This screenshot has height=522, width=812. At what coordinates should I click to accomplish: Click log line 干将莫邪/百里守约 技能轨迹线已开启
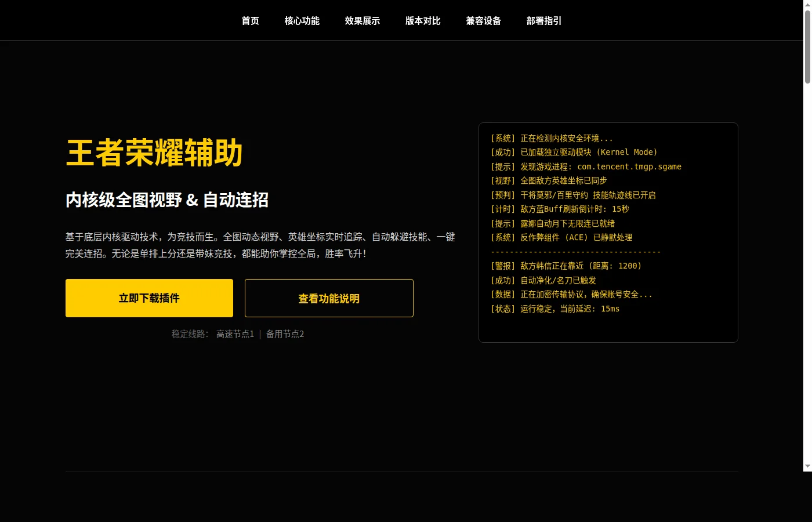point(573,195)
